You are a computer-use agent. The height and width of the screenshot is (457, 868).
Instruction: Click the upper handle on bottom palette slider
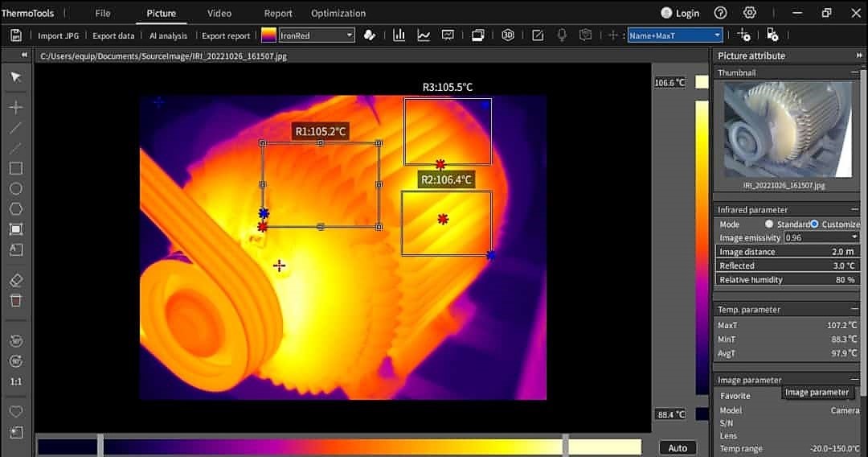pyautogui.click(x=565, y=446)
